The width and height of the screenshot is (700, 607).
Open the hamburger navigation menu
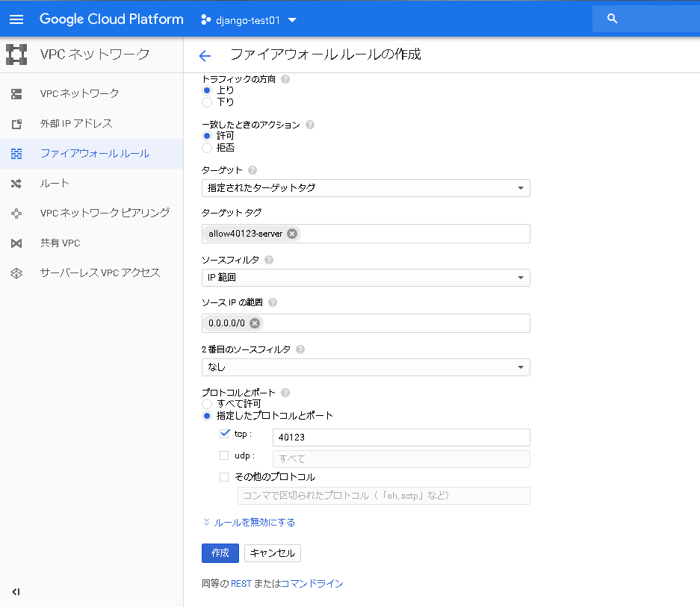(16, 19)
